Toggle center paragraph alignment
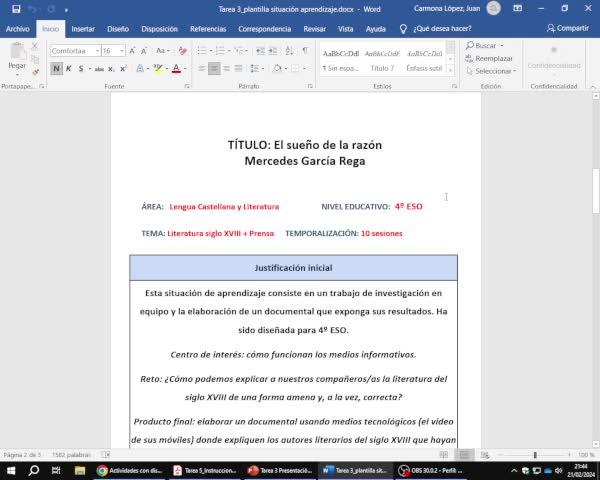This screenshot has height=480, width=600. coord(213,69)
